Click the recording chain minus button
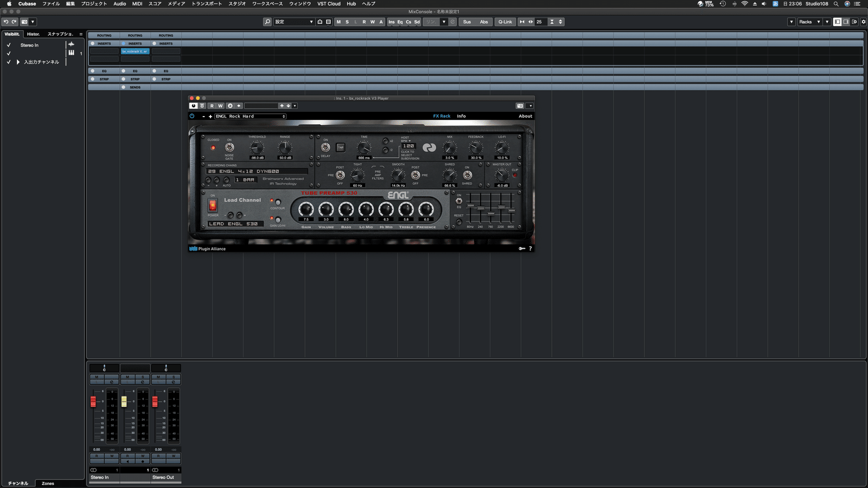The height and width of the screenshot is (488, 868). pos(208,180)
